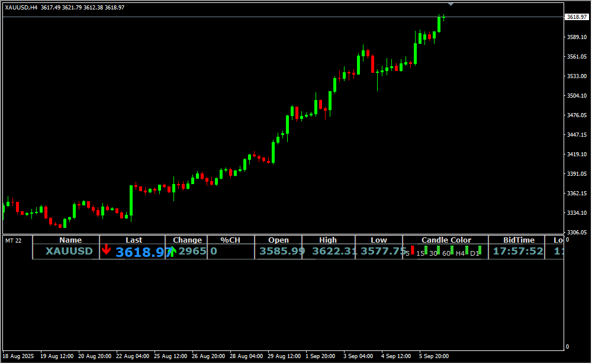Click the green H4 candle color bar
The width and height of the screenshot is (592, 364).
[x=466, y=250]
